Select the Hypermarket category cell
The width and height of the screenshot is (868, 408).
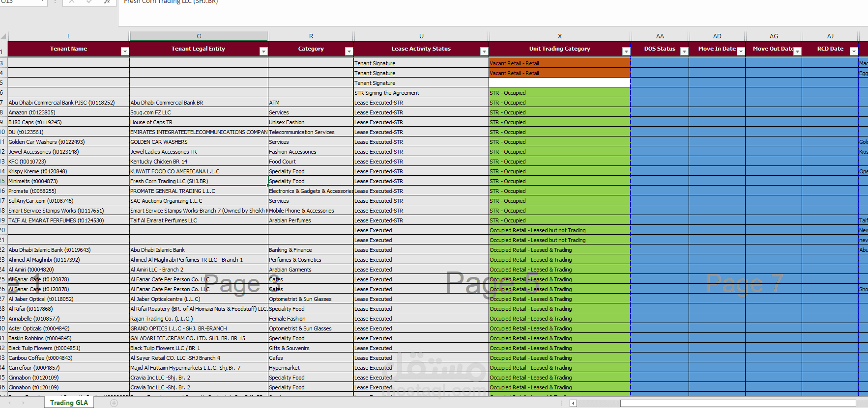(x=311, y=368)
